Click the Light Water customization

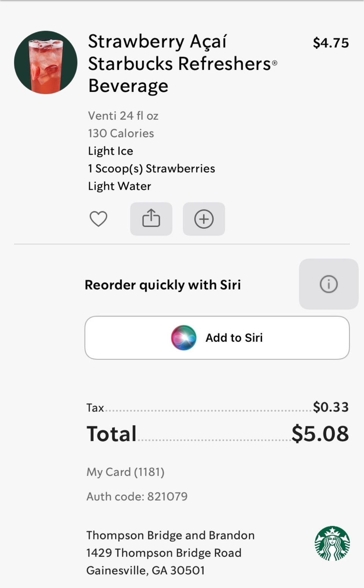click(119, 186)
